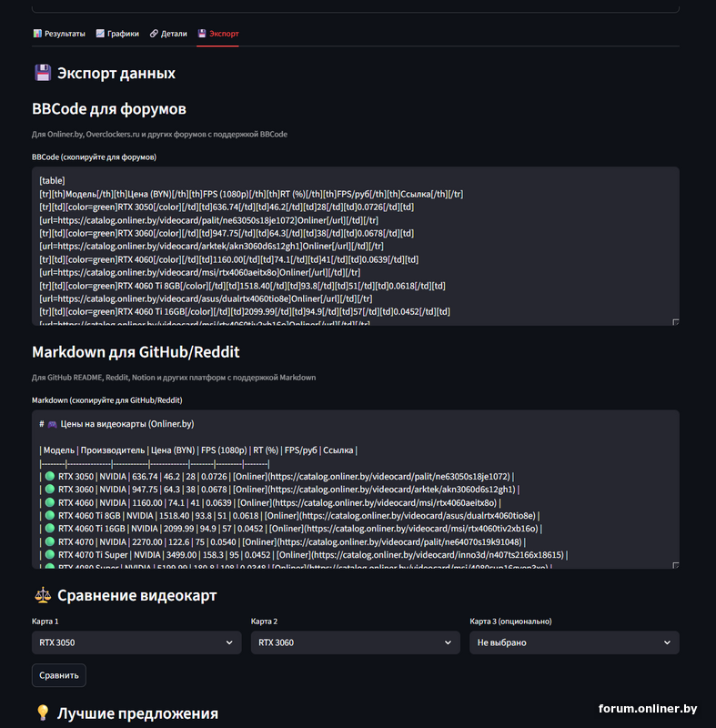Click the line chart icon beside Графики
This screenshot has width=716, height=728.
100,34
